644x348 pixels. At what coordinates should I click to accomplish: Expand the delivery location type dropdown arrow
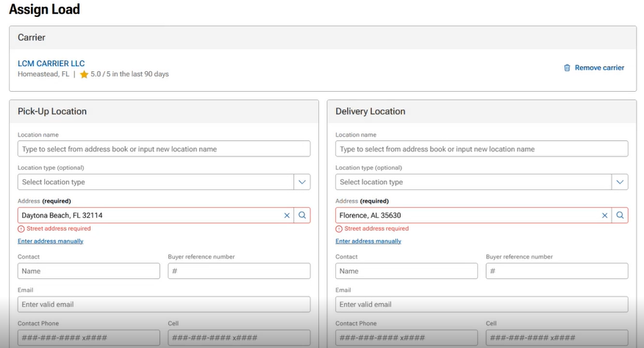620,182
